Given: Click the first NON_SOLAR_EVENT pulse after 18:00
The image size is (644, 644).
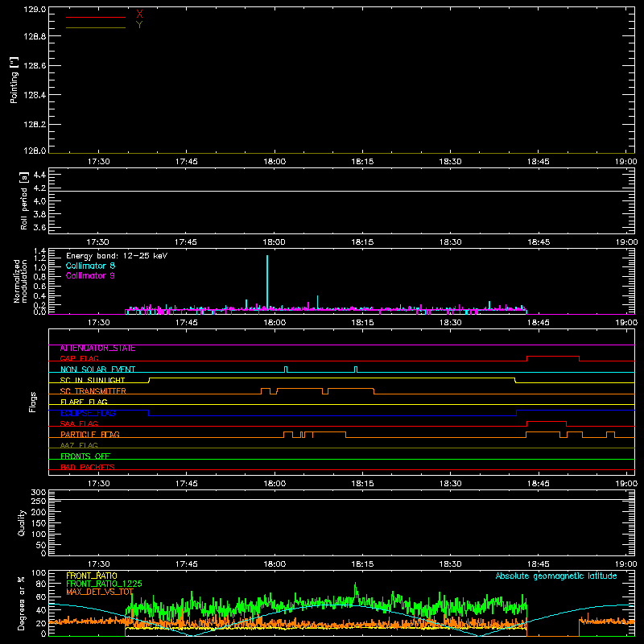Looking at the screenshot, I should 286,369.
